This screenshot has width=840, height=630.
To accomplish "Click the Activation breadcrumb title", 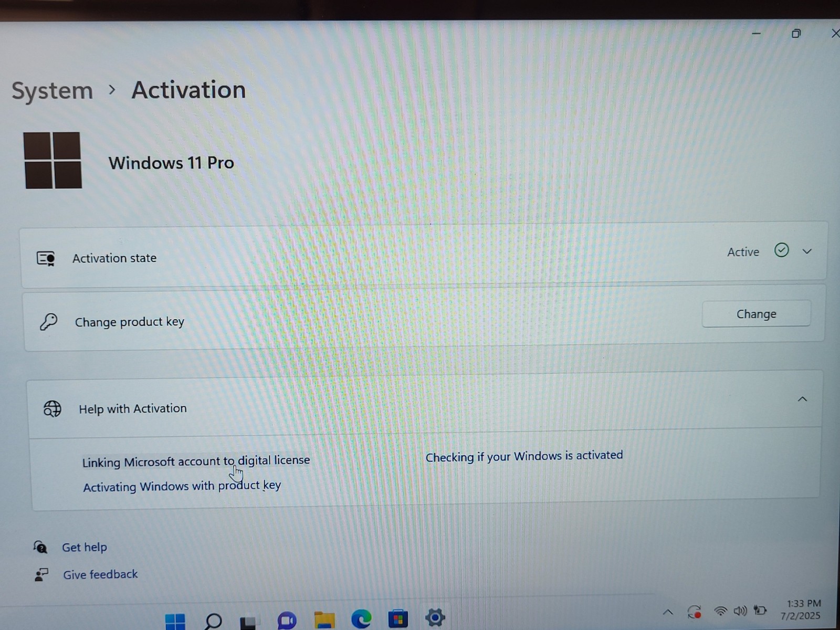I will pos(188,90).
